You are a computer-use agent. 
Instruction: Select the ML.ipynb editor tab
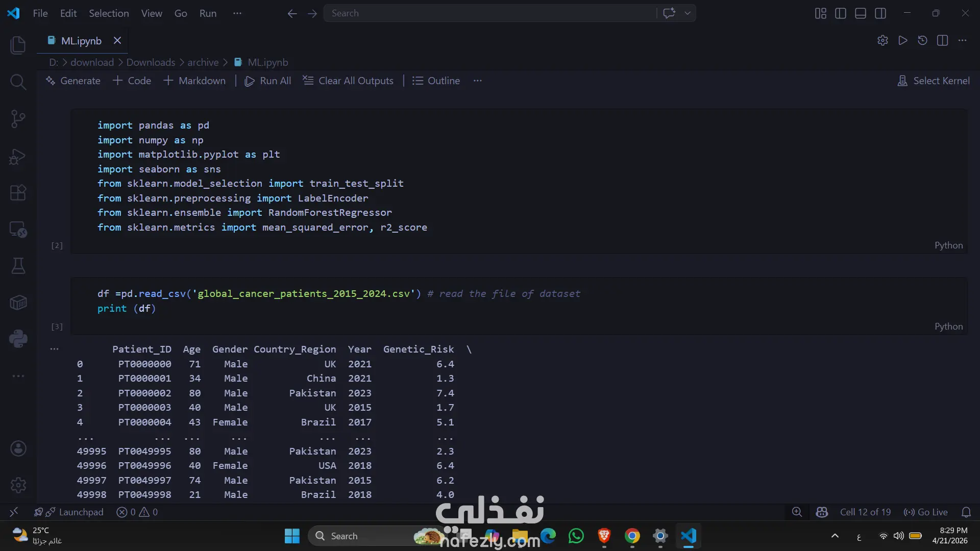click(81, 41)
